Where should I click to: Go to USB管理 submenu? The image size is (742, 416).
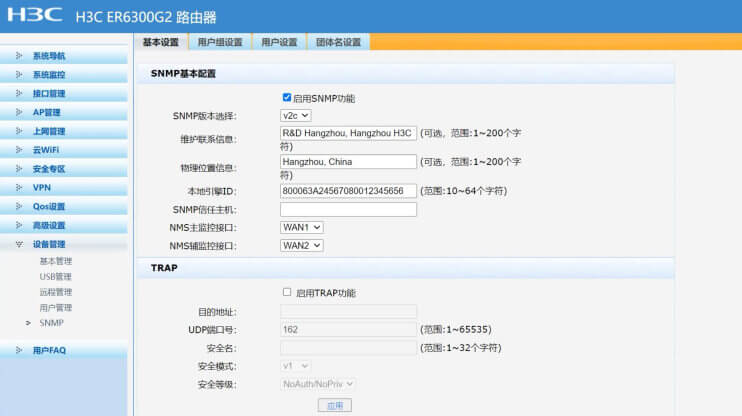pyautogui.click(x=55, y=276)
